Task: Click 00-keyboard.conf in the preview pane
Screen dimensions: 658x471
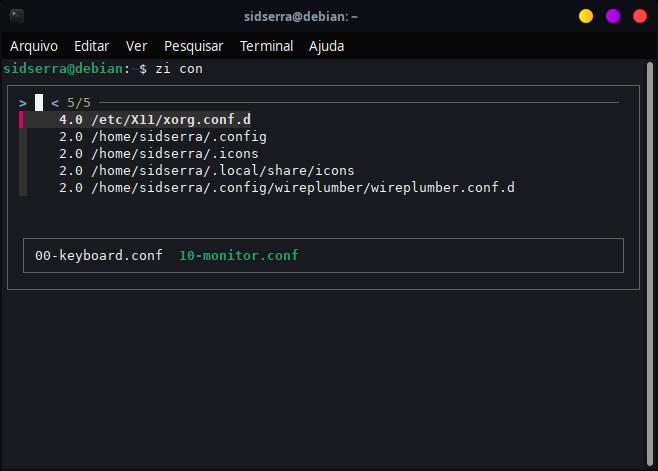Action: [98, 255]
